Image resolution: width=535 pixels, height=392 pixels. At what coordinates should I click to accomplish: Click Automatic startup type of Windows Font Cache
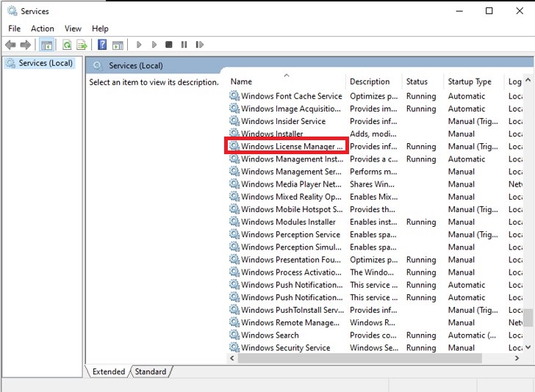467,96
